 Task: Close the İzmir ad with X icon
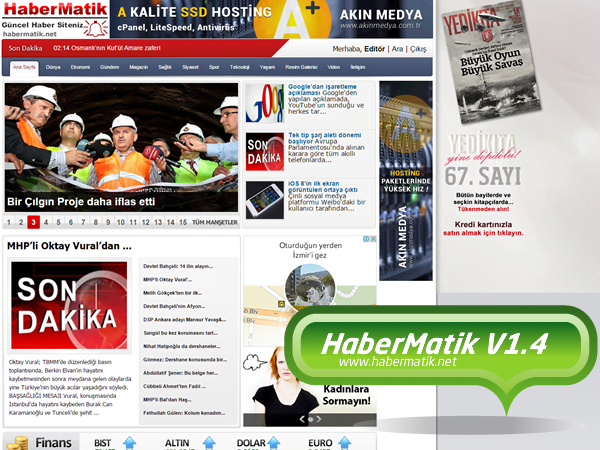(x=373, y=239)
